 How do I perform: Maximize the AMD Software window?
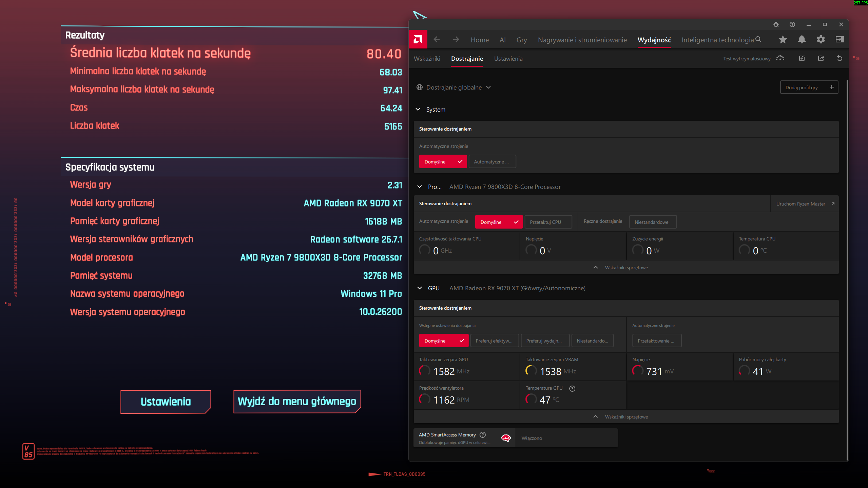(825, 24)
